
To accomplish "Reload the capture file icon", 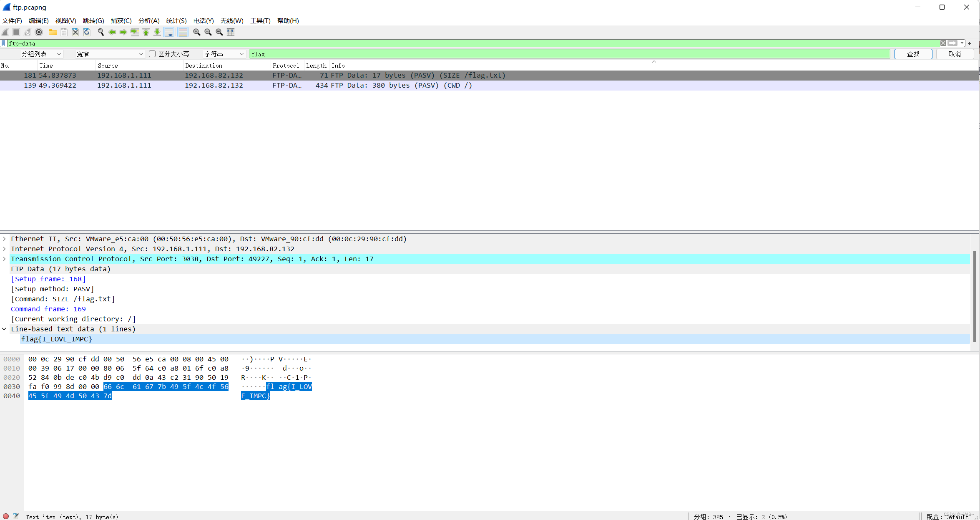I will pos(87,32).
